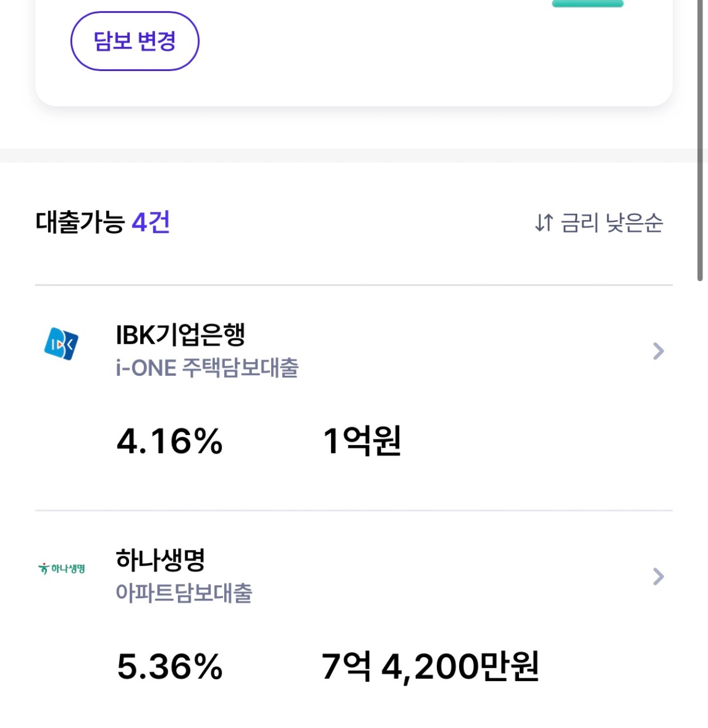Viewport: 708px width, 728px height.
Task: Click the white collateral card beside 담보 변경
Action: coord(354,53)
